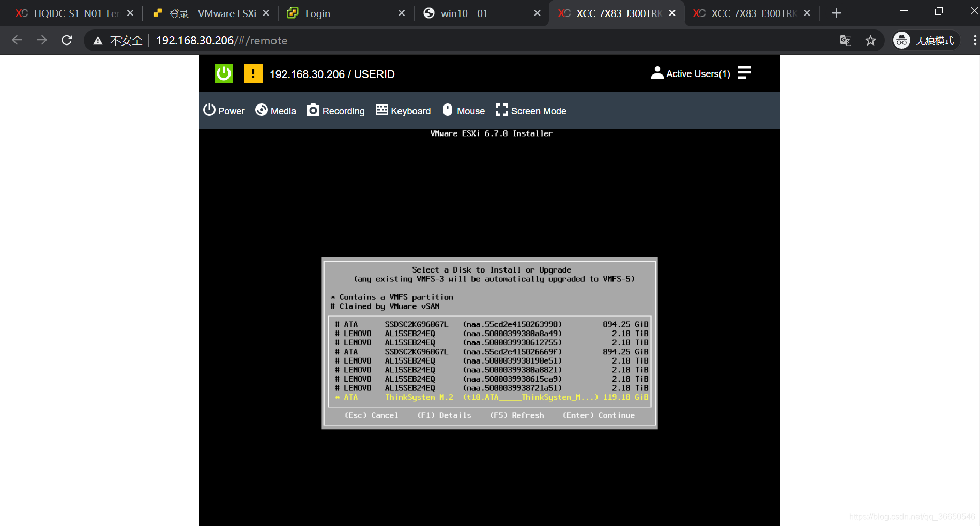
Task: Click the yellow warning alert icon
Action: [x=253, y=73]
